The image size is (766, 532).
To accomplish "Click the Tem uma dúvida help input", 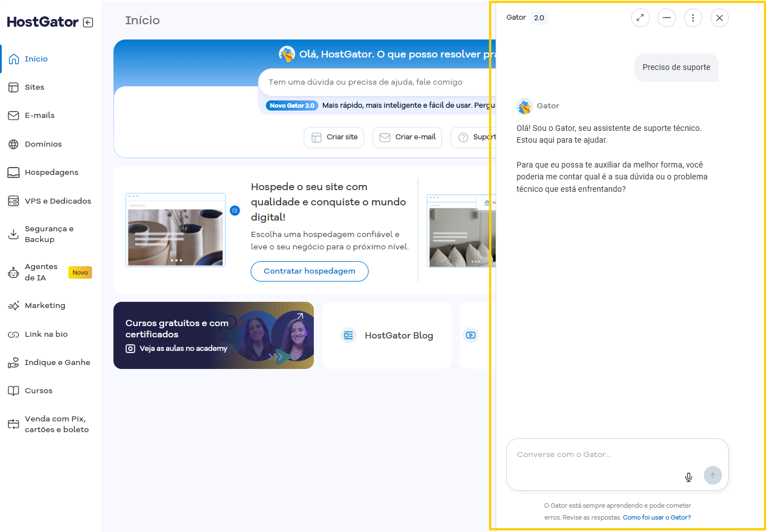I will [x=377, y=82].
